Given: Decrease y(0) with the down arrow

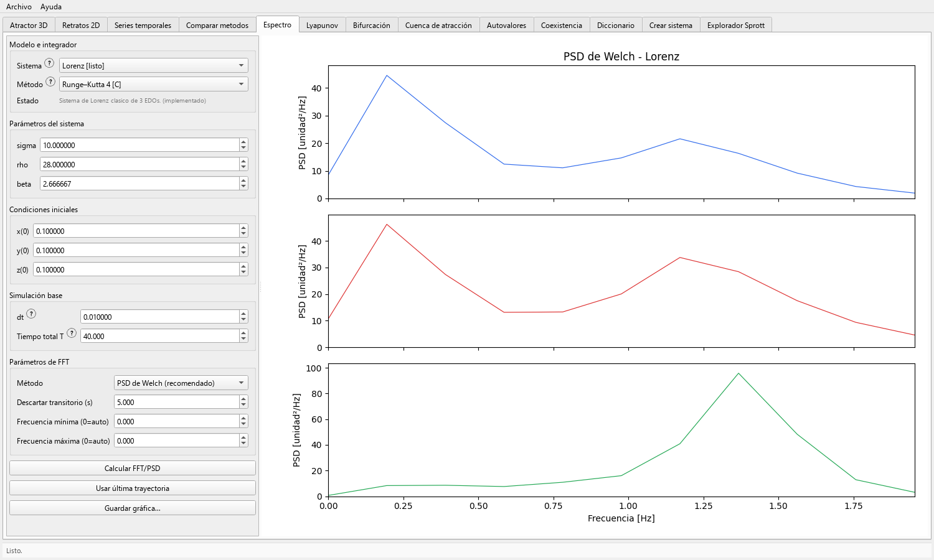Looking at the screenshot, I should click(x=243, y=253).
